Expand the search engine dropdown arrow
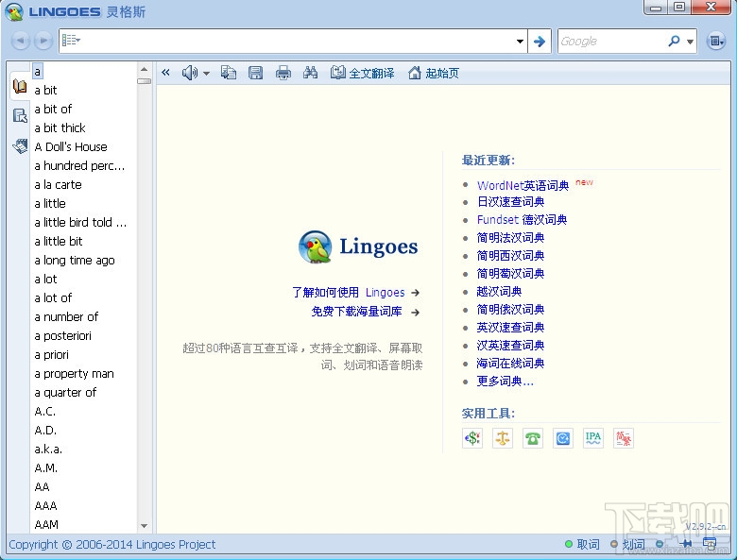Screen dimensions: 737x560 [x=690, y=42]
